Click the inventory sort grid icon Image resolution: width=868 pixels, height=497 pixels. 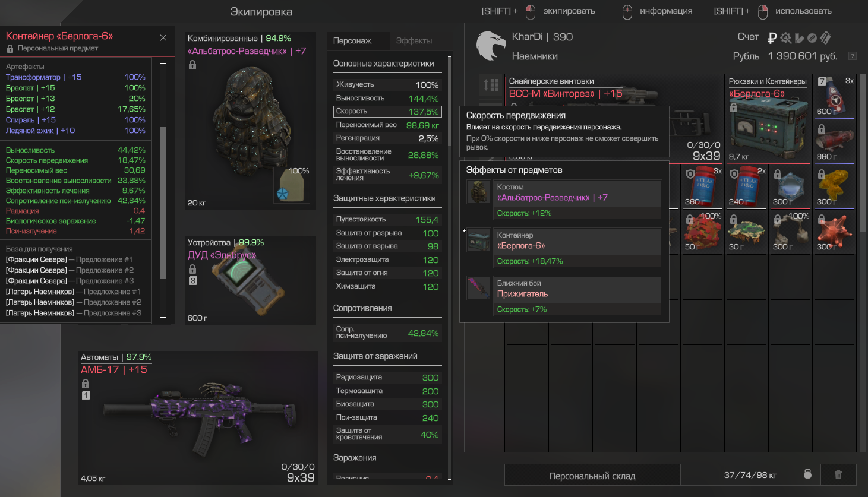(491, 85)
